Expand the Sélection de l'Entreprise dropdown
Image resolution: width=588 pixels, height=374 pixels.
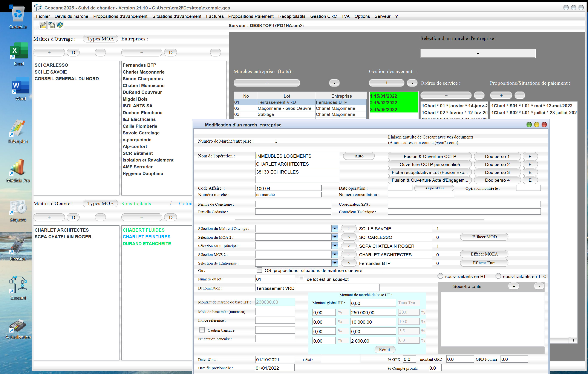(335, 263)
